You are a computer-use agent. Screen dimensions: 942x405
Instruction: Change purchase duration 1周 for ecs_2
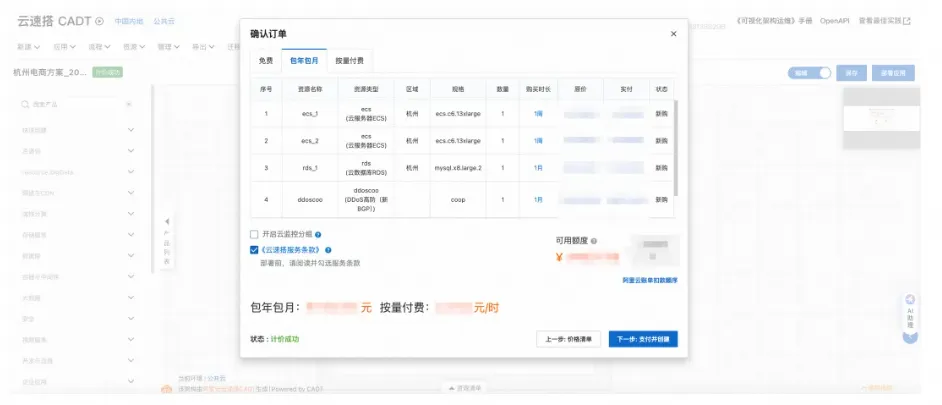click(x=538, y=141)
